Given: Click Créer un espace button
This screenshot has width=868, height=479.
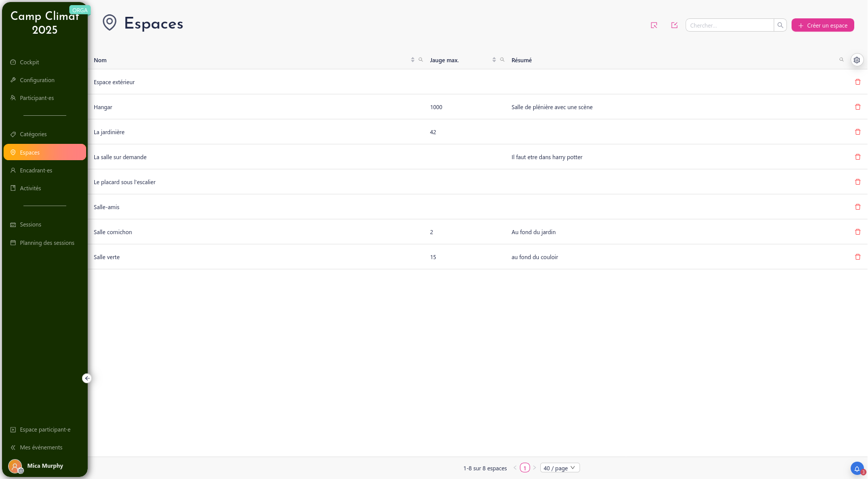Looking at the screenshot, I should [822, 26].
